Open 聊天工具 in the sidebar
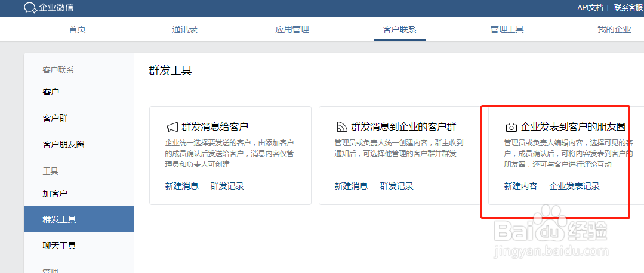Viewport: 644px width, 273px height. (x=60, y=246)
